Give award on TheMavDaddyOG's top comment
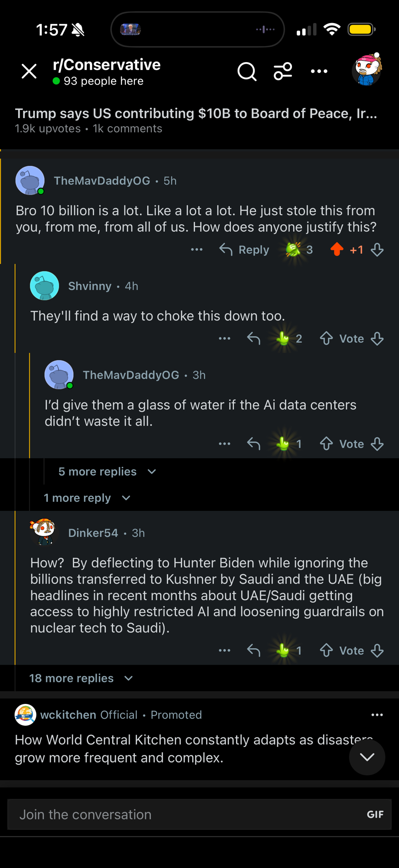399x868 pixels. point(294,250)
